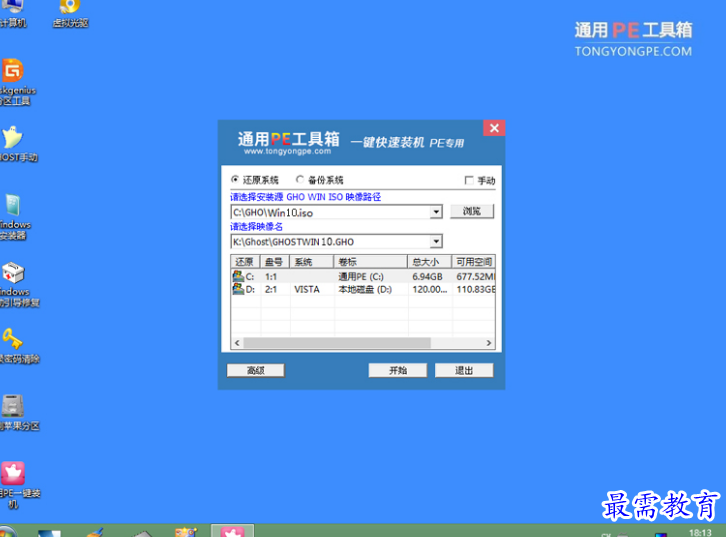
Task: Click the 高级 advanced button
Action: point(256,370)
